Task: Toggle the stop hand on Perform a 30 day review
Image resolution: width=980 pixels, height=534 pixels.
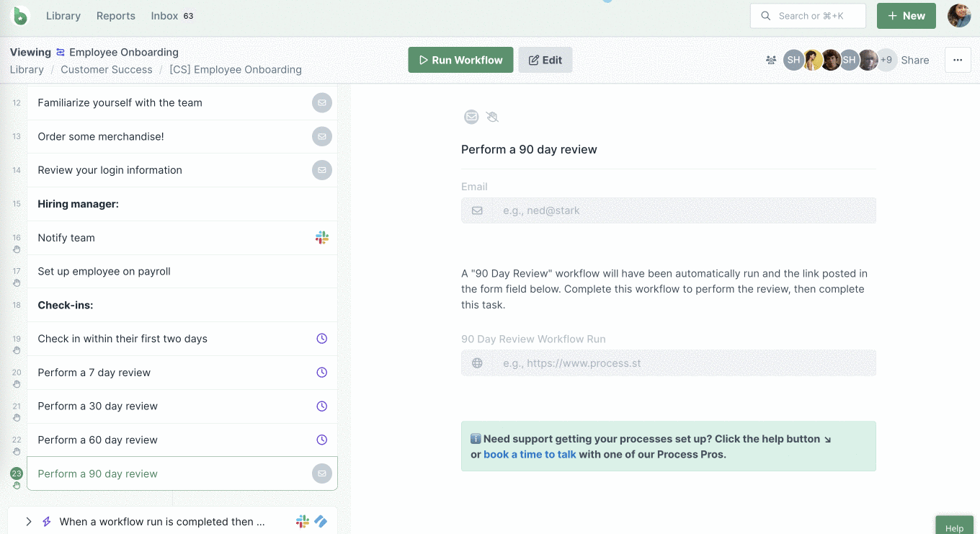Action: (16, 417)
